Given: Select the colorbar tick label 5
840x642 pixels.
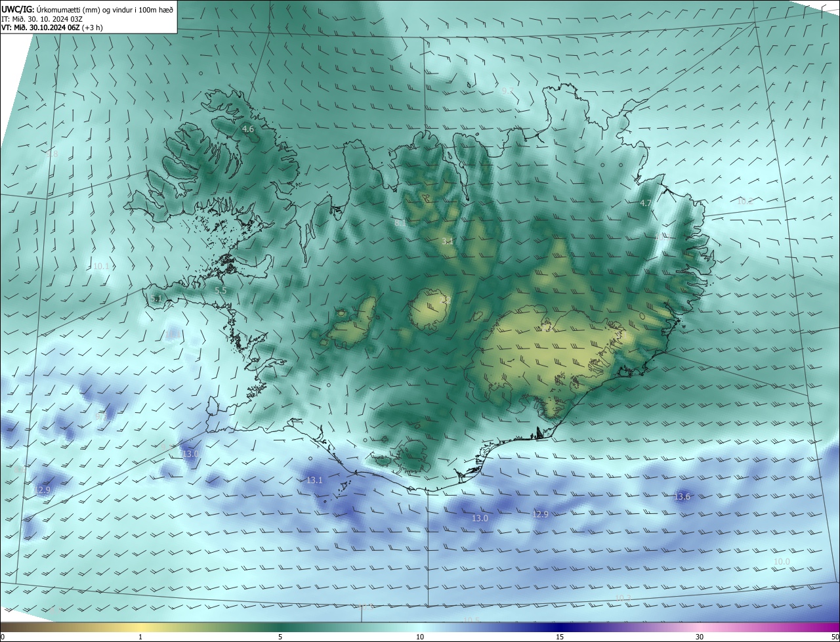Looking at the screenshot, I should tap(280, 637).
